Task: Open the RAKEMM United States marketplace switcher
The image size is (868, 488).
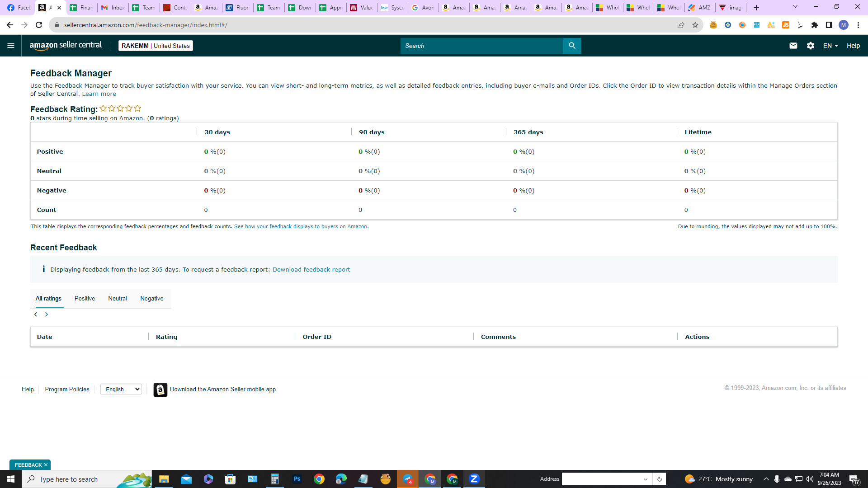Action: coord(156,46)
